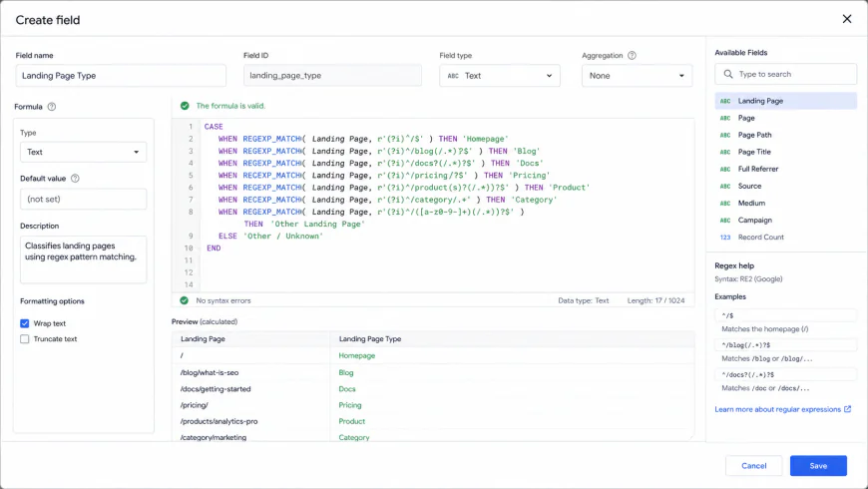
Task: Click the /docs/getting-started preview cell
Action: [x=216, y=389]
